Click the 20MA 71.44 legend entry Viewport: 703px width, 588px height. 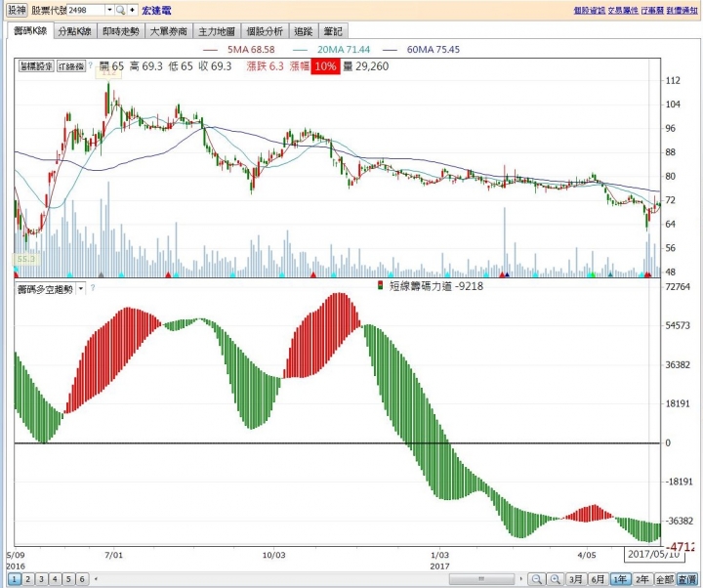[332, 50]
